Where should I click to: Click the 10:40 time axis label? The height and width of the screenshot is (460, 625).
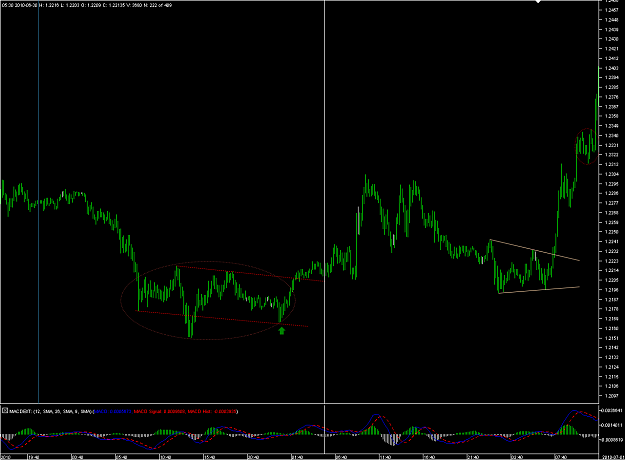[x=165, y=457]
